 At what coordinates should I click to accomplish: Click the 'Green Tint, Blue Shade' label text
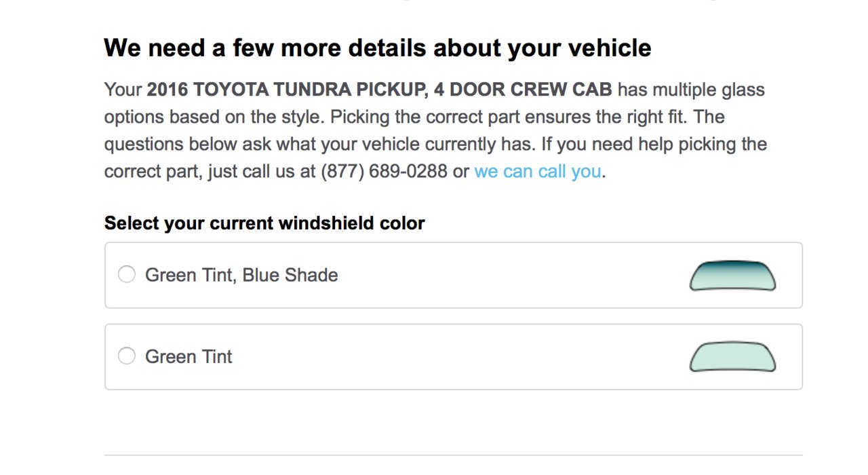coord(241,275)
